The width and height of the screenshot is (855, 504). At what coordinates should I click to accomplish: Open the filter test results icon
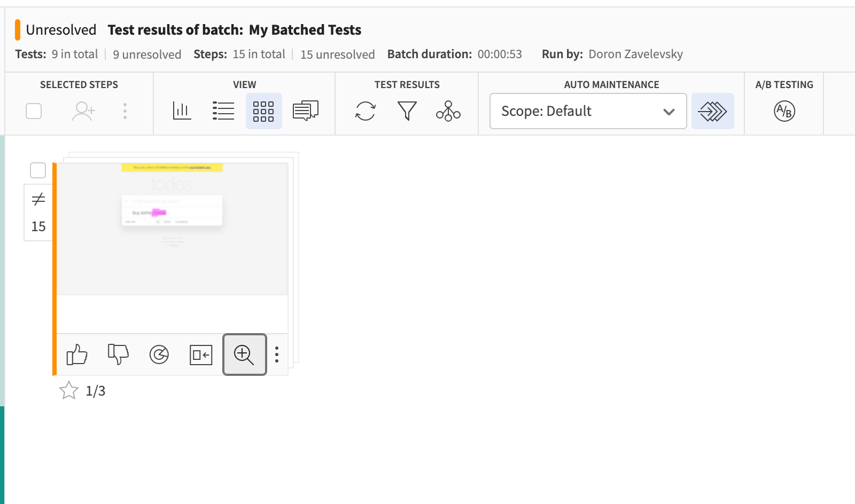pyautogui.click(x=407, y=111)
